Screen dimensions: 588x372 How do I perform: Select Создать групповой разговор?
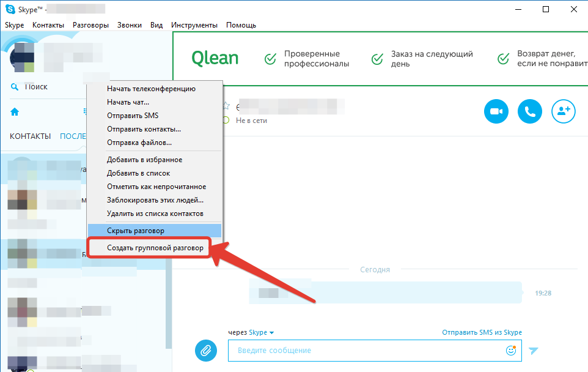coord(155,248)
